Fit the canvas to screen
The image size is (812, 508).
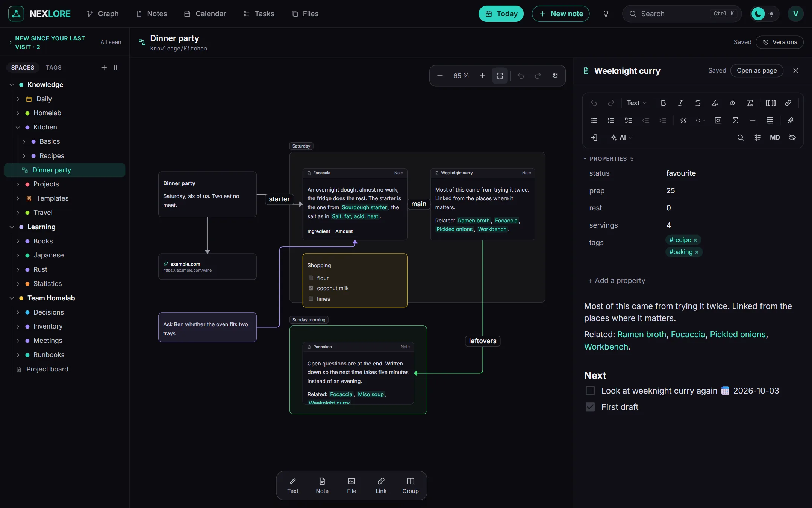tap(500, 76)
